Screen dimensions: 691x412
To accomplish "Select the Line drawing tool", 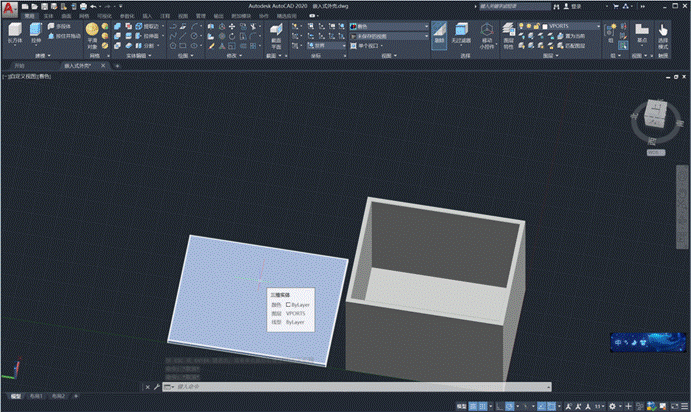I will (x=183, y=36).
